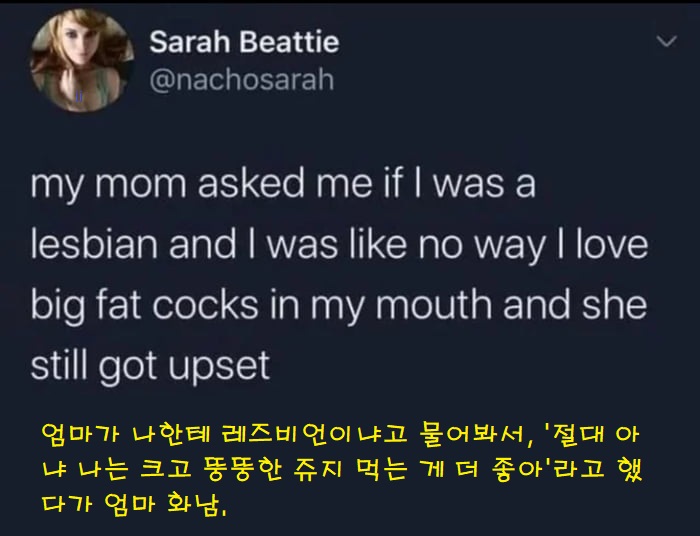Click the round profile avatar photo
700x536 pixels.
pos(82,61)
